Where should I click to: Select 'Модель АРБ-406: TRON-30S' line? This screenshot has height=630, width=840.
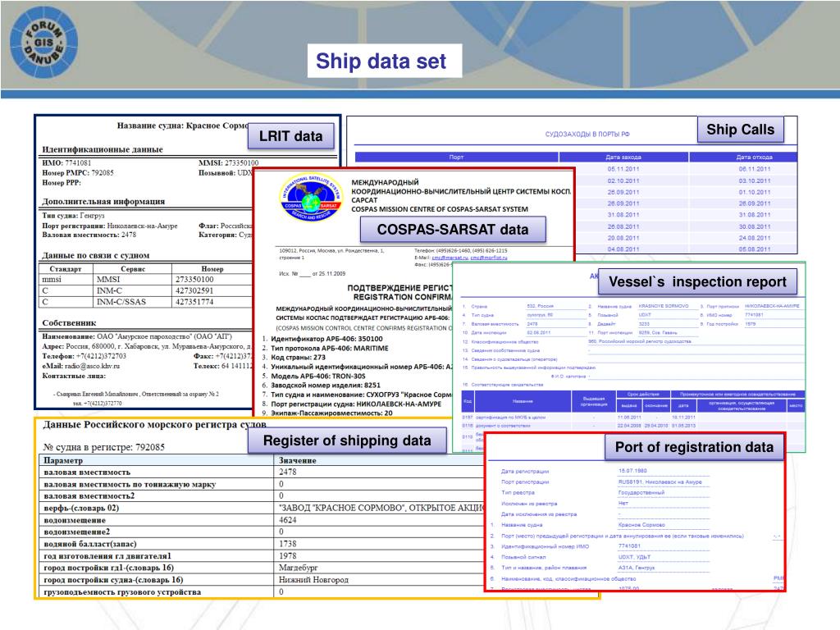[x=317, y=376]
